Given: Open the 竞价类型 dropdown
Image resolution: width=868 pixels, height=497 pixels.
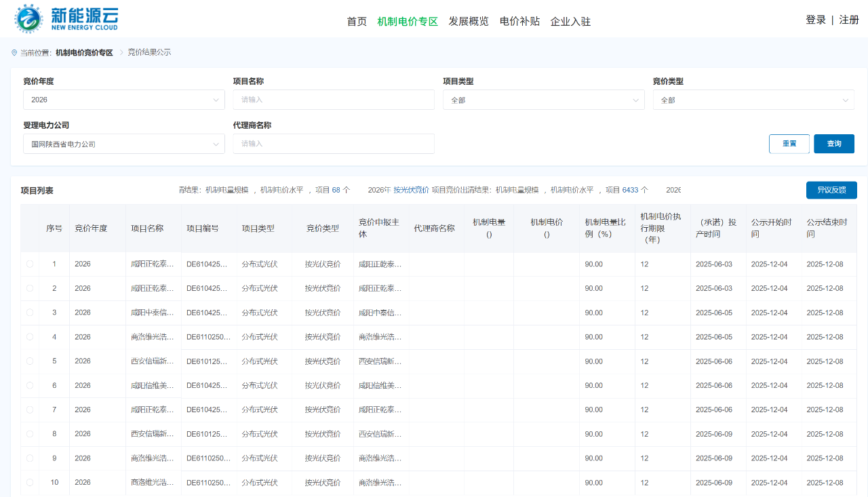Looking at the screenshot, I should click(x=753, y=100).
